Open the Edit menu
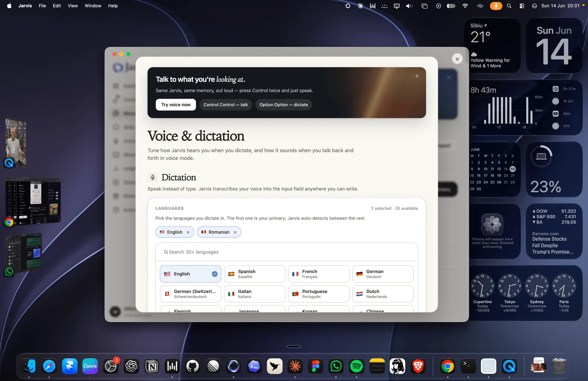The width and height of the screenshot is (588, 381). click(x=57, y=6)
